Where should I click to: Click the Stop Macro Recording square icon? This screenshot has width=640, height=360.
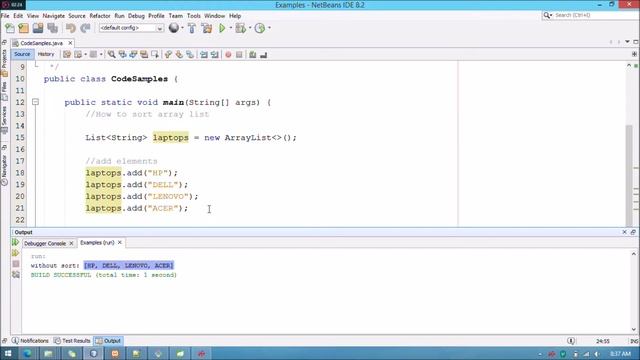pyautogui.click(x=239, y=55)
